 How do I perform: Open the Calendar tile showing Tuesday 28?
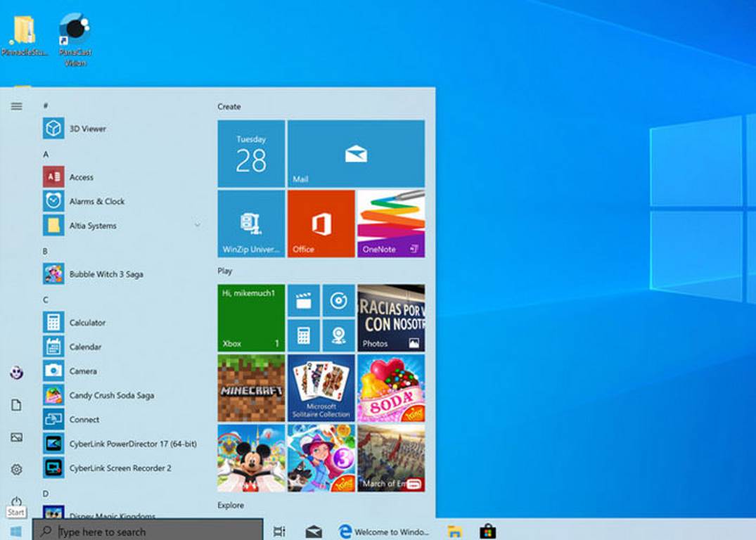[x=251, y=153]
